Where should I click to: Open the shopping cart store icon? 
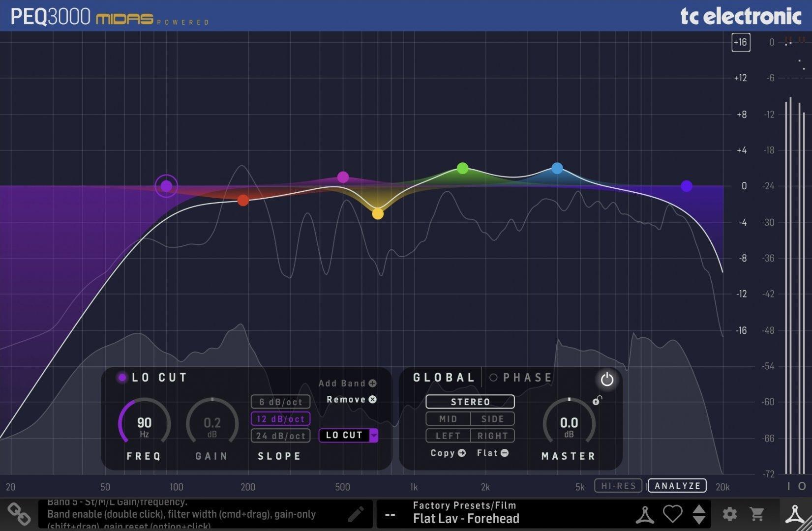[x=757, y=514]
